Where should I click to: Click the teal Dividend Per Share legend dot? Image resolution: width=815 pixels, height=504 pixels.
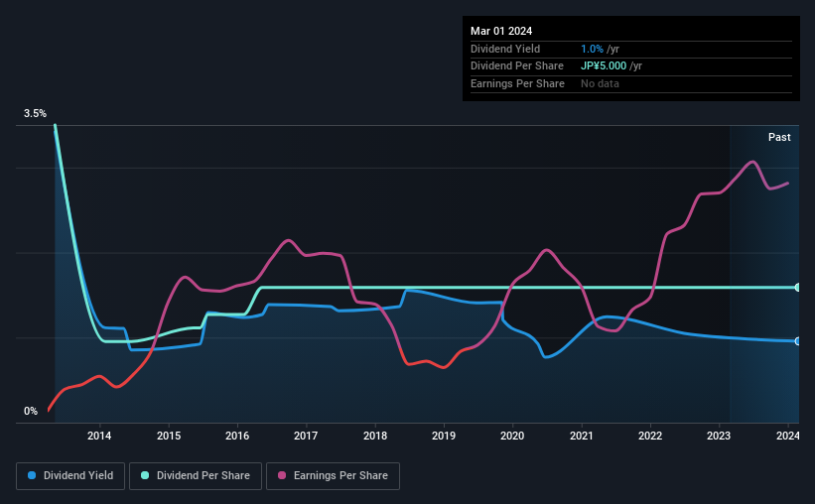point(145,475)
